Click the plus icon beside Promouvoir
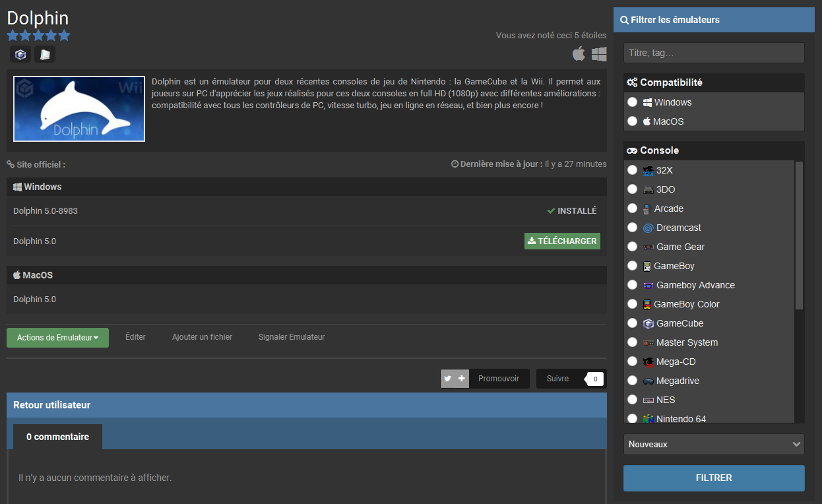Viewport: 822px width, 504px height. [462, 379]
